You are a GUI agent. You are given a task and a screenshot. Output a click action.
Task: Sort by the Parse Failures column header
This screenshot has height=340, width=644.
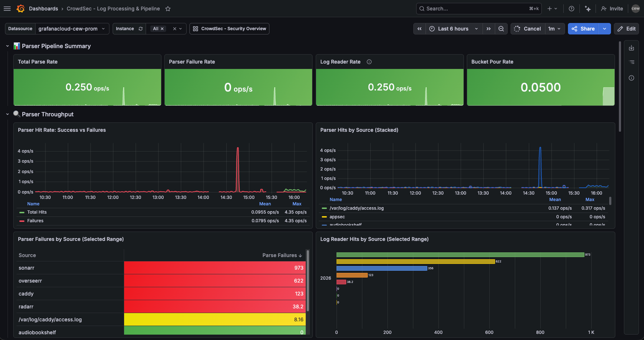tap(282, 255)
